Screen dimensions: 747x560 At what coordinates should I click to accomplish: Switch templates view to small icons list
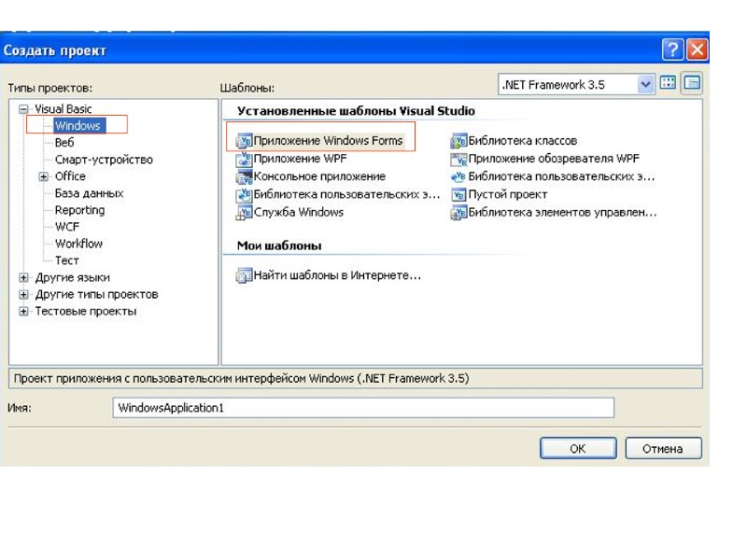pyautogui.click(x=691, y=83)
